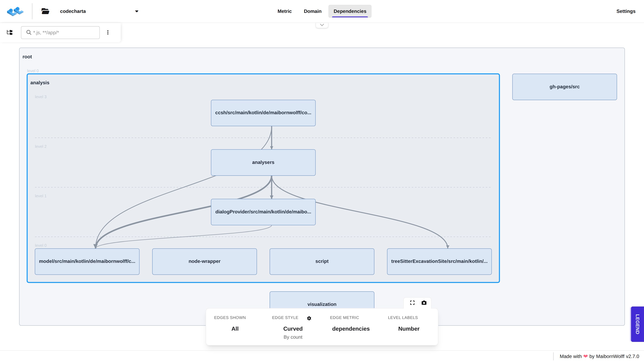Open Settings in the top bar
The width and height of the screenshot is (644, 362).
pyautogui.click(x=626, y=11)
